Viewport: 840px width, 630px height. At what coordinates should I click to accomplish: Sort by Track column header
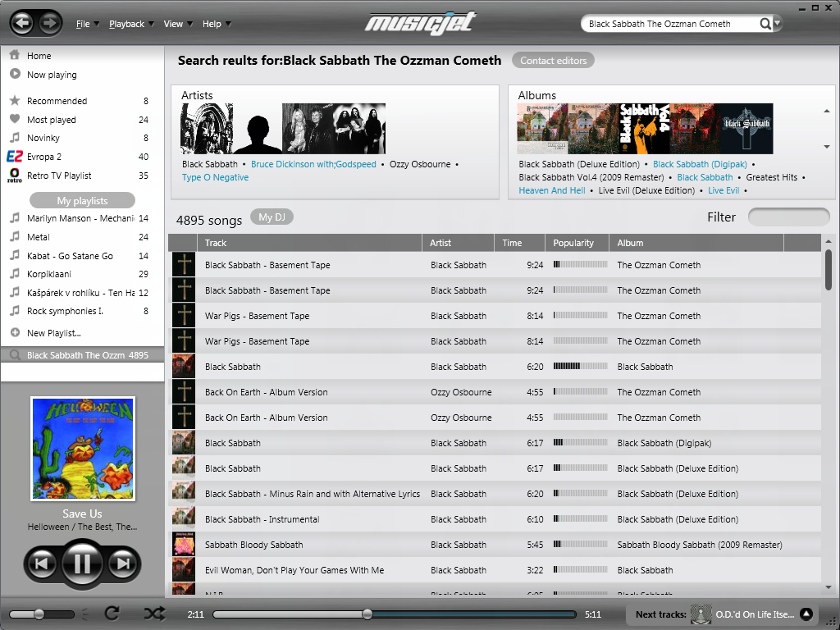[x=309, y=243]
